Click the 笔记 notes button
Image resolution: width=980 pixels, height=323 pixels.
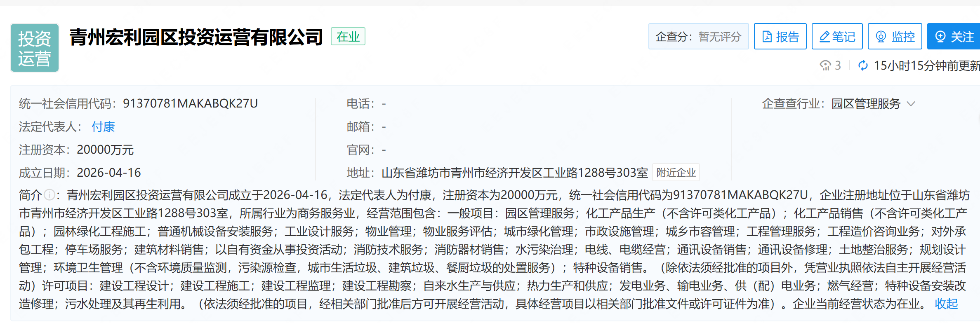coord(837,37)
